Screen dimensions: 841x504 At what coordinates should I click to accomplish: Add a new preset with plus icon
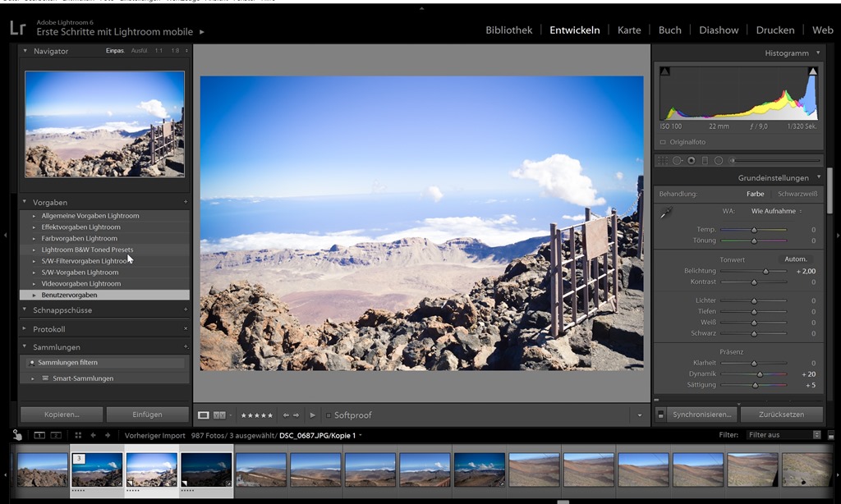click(186, 202)
